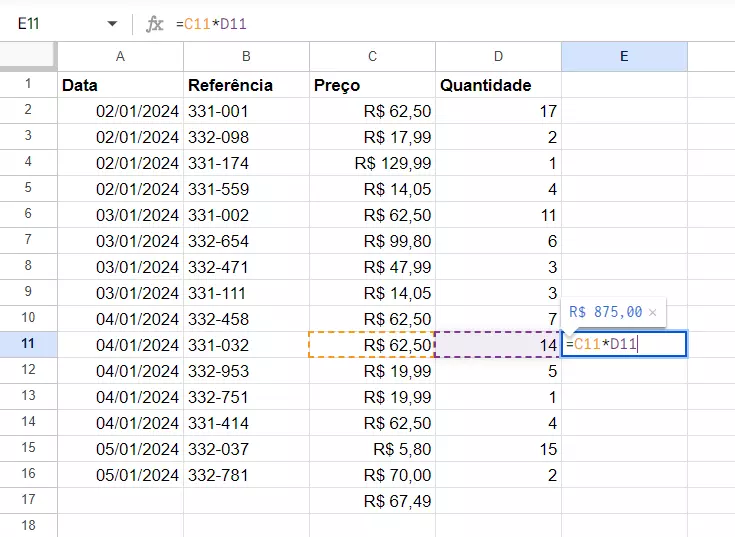Select the cell containing R$ 129,99
The width and height of the screenshot is (735, 537).
pyautogui.click(x=372, y=163)
